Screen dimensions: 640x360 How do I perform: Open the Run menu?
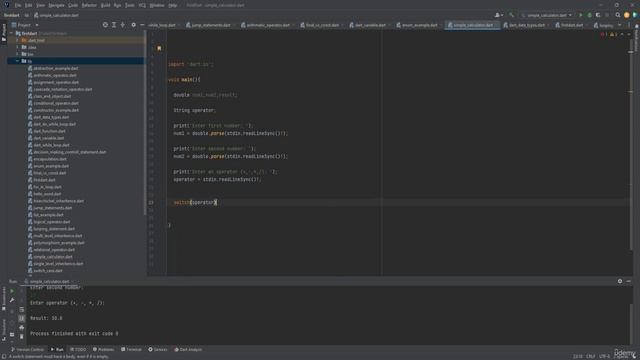click(x=118, y=5)
